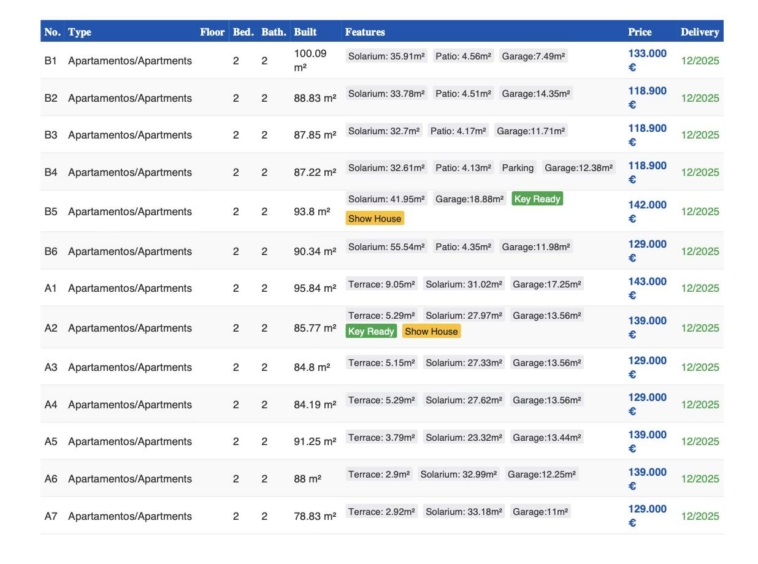Click the Key Ready badge in row A2
This screenshot has width=758, height=564.
[371, 331]
